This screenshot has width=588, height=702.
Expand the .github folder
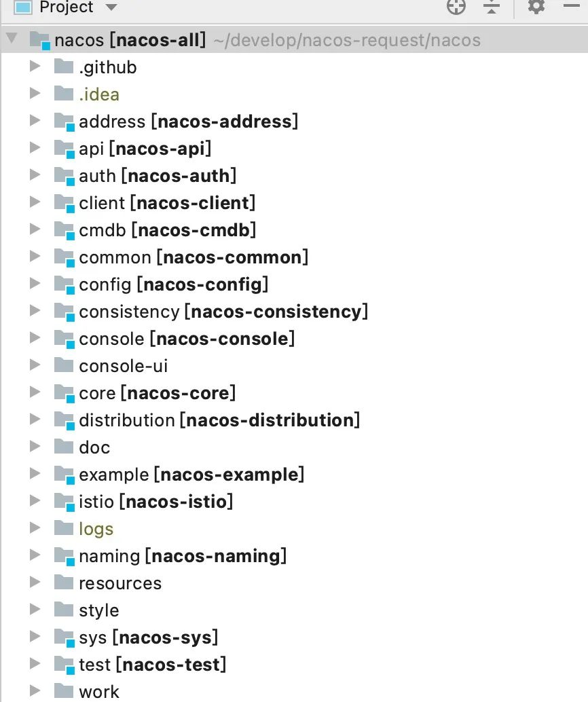pos(35,67)
